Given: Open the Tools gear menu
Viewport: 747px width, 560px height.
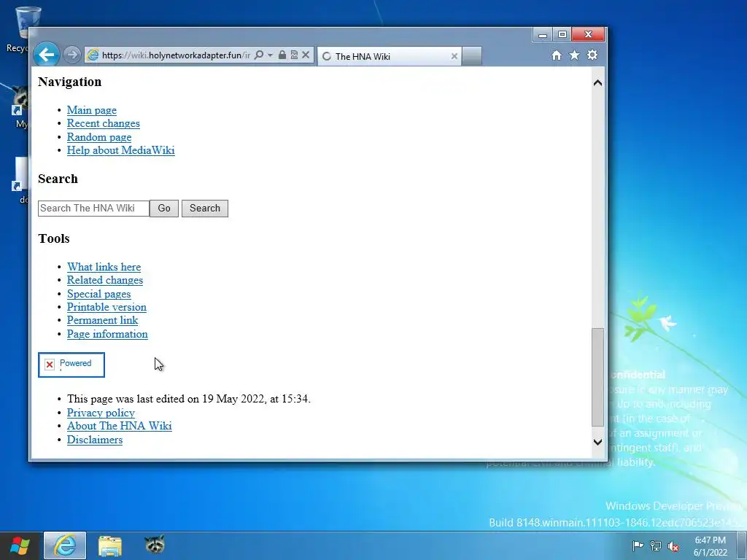Looking at the screenshot, I should coord(592,55).
